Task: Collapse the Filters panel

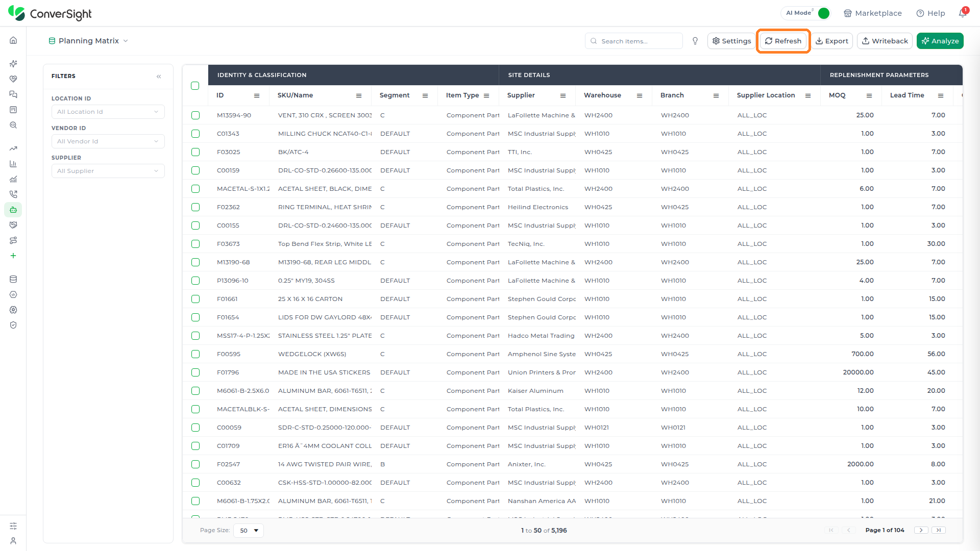Action: (x=159, y=77)
